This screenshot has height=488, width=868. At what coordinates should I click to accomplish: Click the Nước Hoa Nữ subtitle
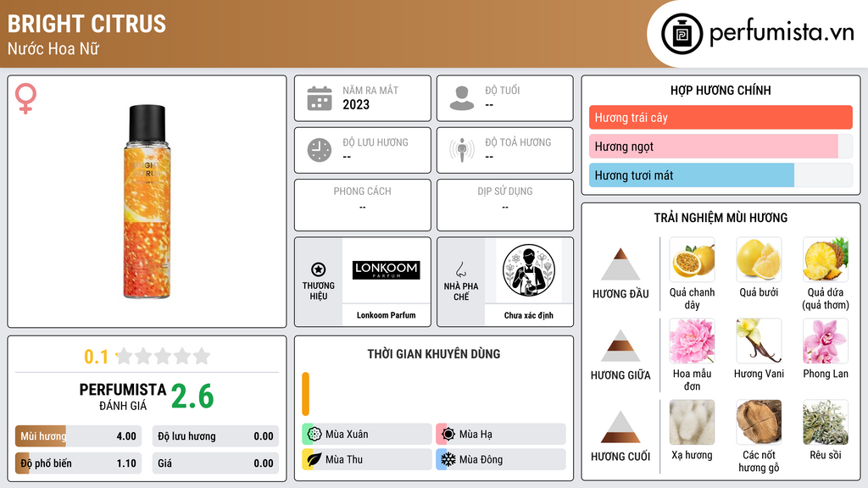(x=53, y=48)
